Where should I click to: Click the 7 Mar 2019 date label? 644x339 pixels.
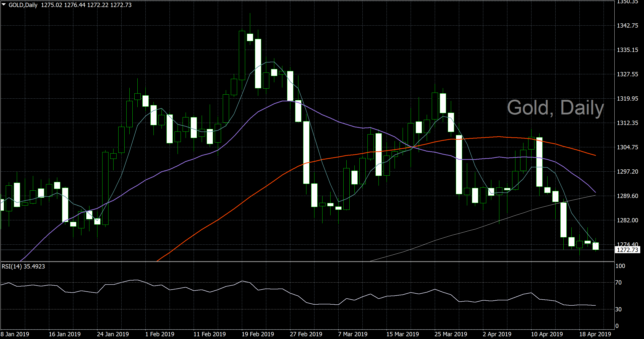point(353,334)
